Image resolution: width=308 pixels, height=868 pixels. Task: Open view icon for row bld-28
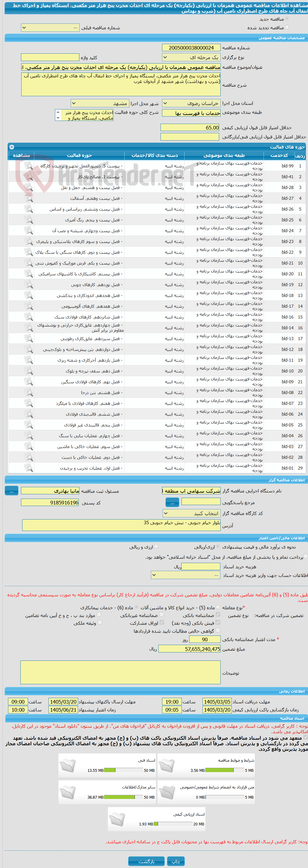29,187
